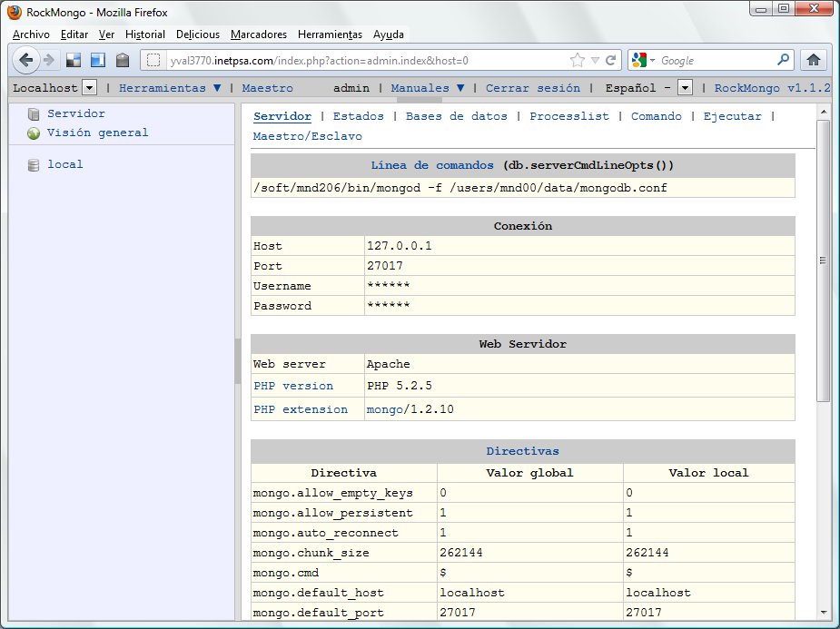Image resolution: width=840 pixels, height=629 pixels.
Task: Open the RockMongo v1.1.2 link
Action: coord(773,88)
